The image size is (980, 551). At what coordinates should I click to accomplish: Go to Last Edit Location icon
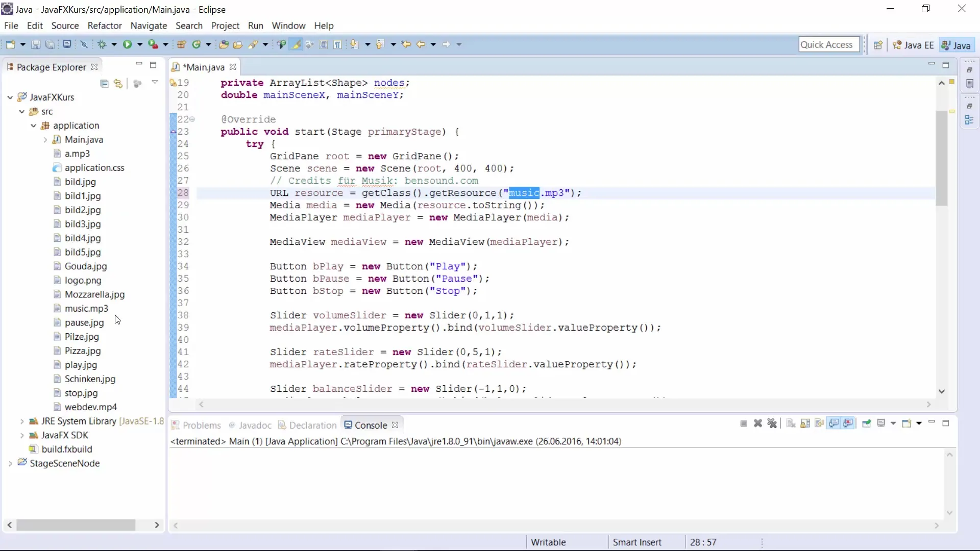point(406,44)
